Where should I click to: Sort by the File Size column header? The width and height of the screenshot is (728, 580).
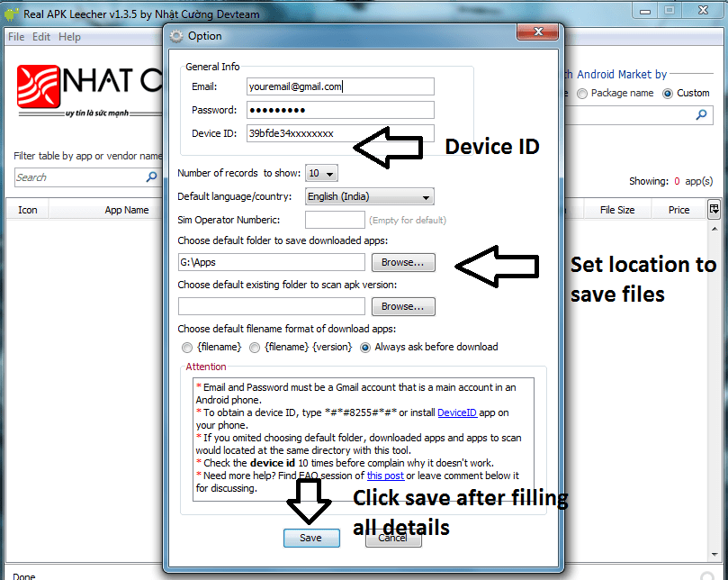pyautogui.click(x=617, y=210)
